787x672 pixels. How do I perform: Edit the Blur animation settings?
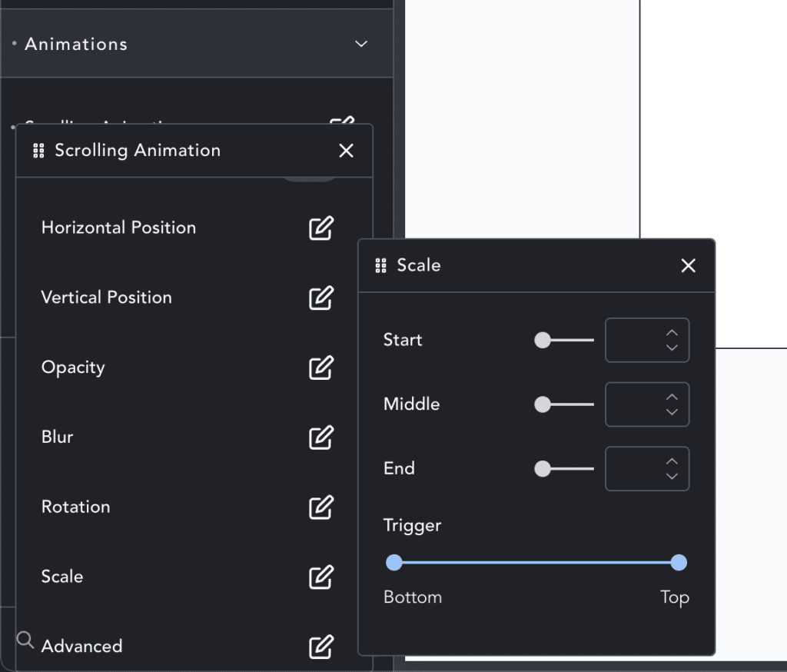click(321, 437)
